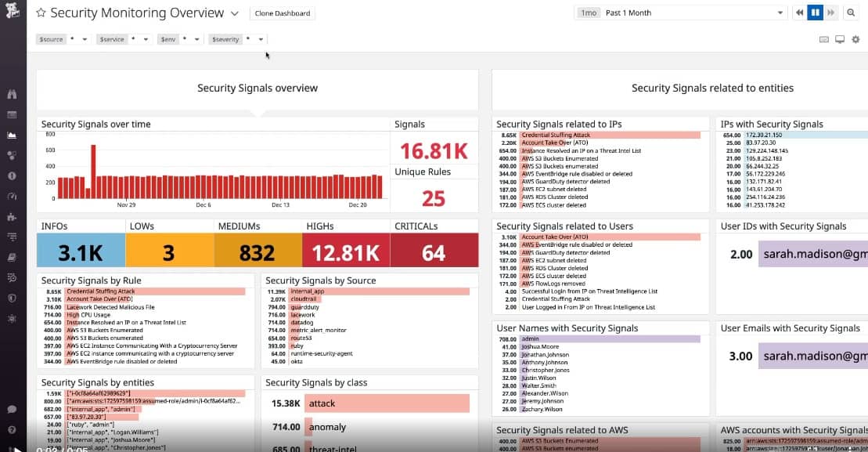This screenshot has width=868, height=452.
Task: Open the $env template variable dropdown arrow
Action: click(196, 39)
